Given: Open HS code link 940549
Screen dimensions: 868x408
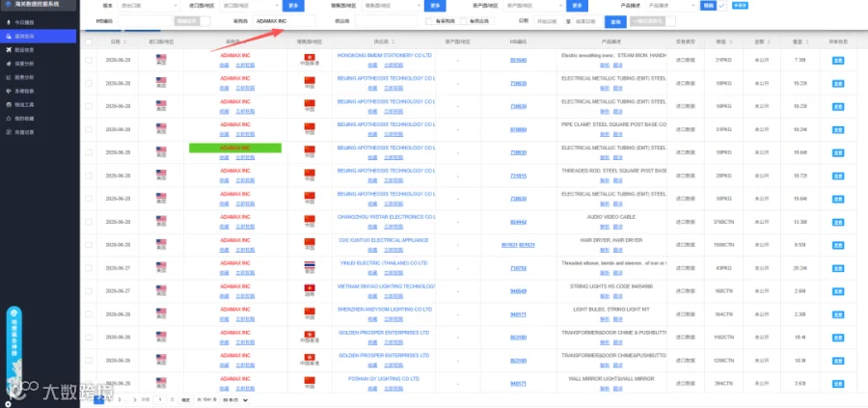Looking at the screenshot, I should click(x=518, y=291).
